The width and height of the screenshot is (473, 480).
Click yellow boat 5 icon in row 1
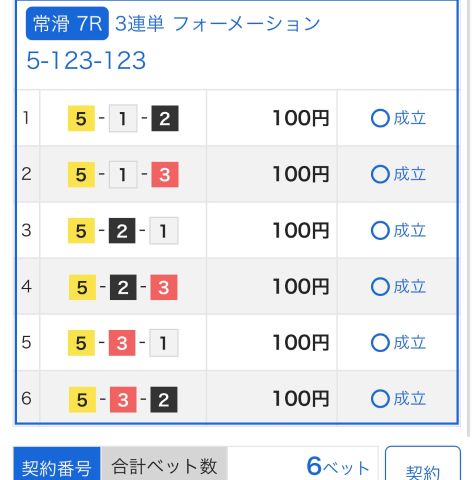click(81, 118)
